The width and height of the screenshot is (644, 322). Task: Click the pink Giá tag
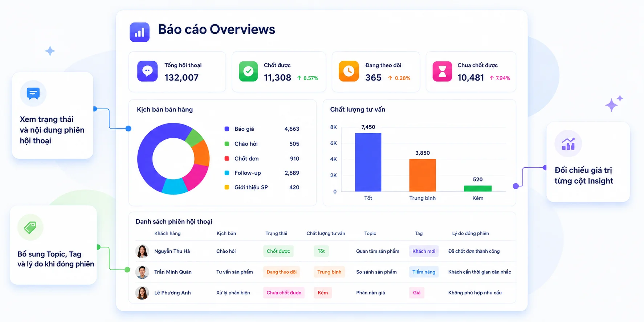(417, 293)
